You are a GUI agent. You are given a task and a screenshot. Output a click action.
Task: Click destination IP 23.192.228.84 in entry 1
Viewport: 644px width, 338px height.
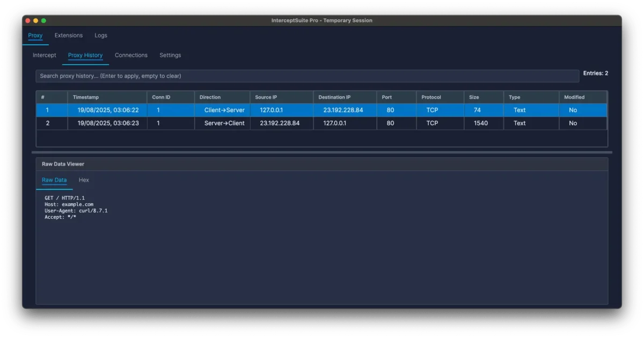point(343,110)
